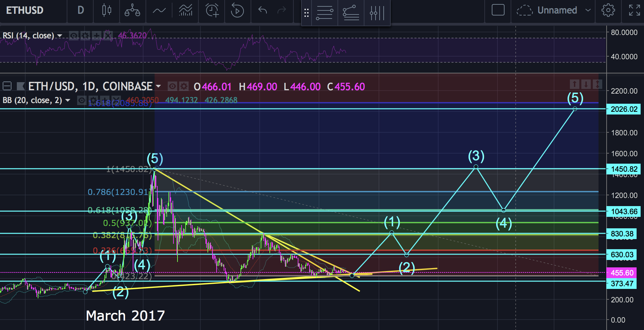The width and height of the screenshot is (644, 330).
Task: Open trend line style tool in floating toolbar
Action: point(351,13)
